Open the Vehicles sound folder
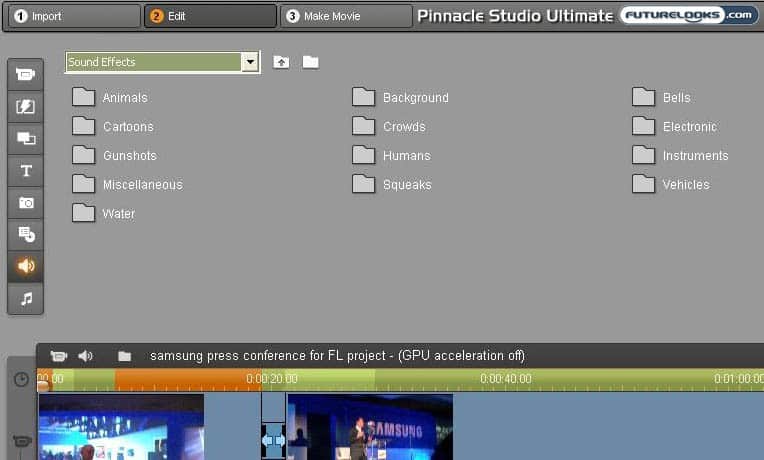764x460 pixels. tap(671, 185)
